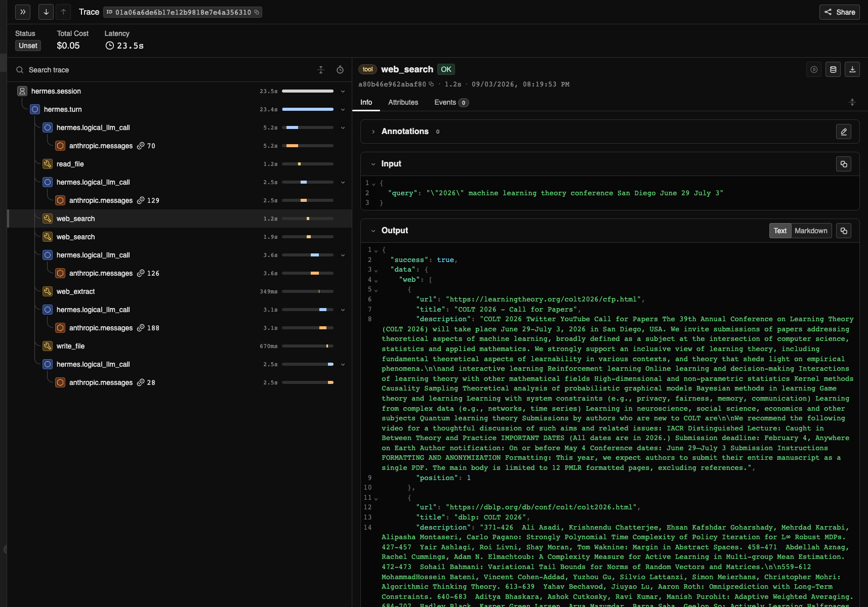Select anthropic.messages span with 126 links
The height and width of the screenshot is (607, 868).
tap(101, 273)
